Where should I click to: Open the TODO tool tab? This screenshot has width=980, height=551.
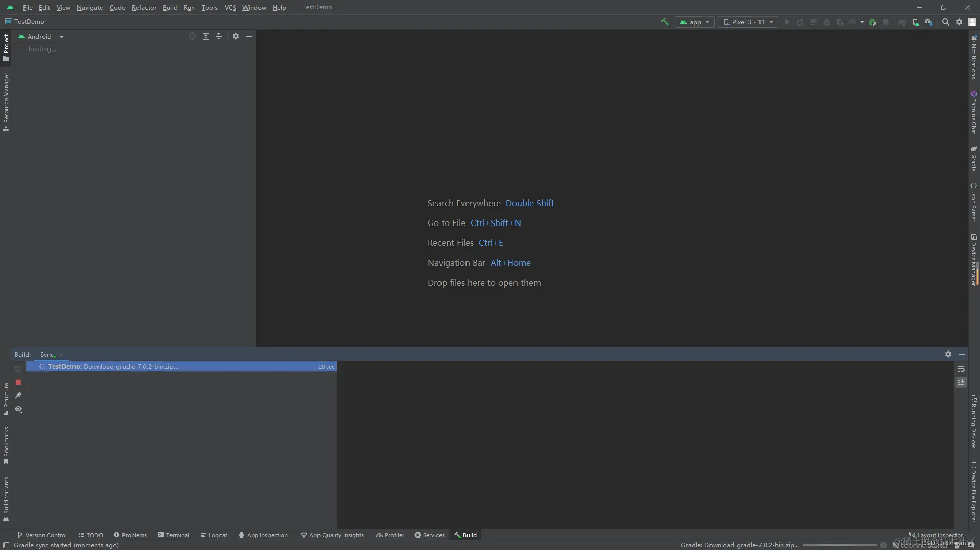point(91,535)
